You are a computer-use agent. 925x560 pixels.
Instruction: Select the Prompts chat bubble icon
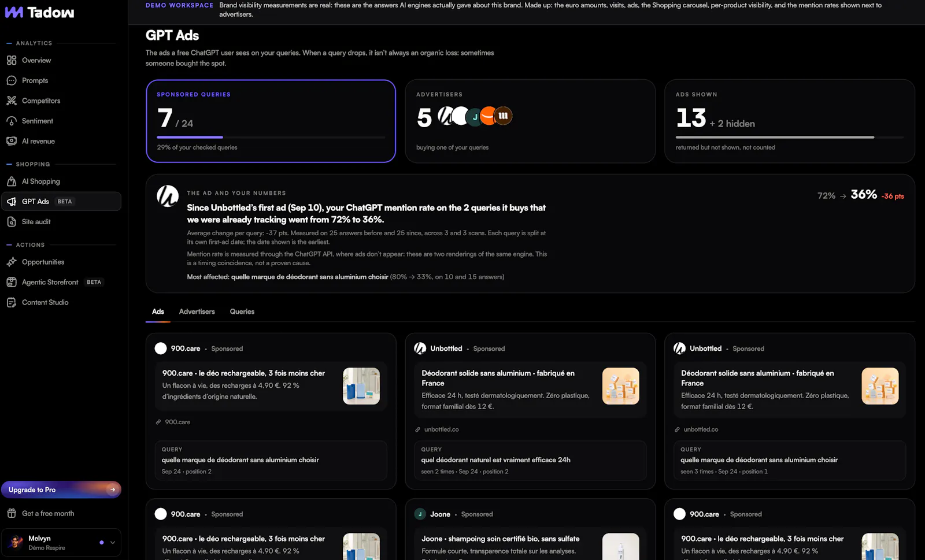[12, 80]
